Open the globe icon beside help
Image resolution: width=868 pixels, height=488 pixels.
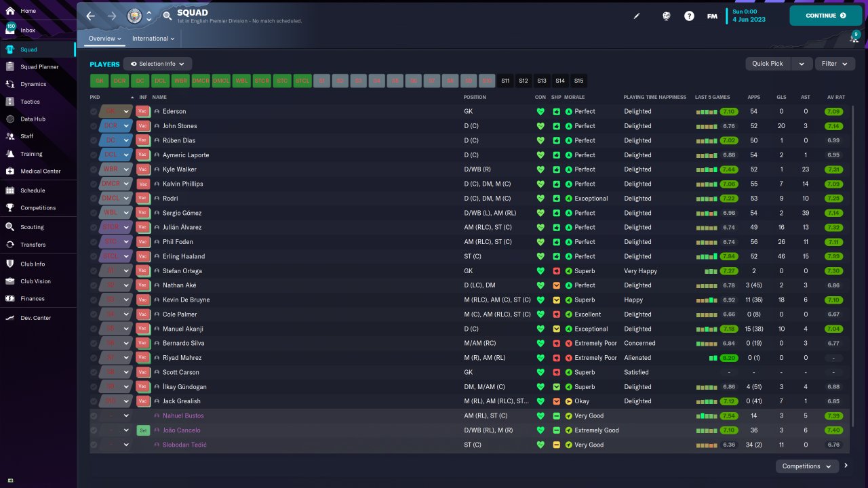click(667, 16)
